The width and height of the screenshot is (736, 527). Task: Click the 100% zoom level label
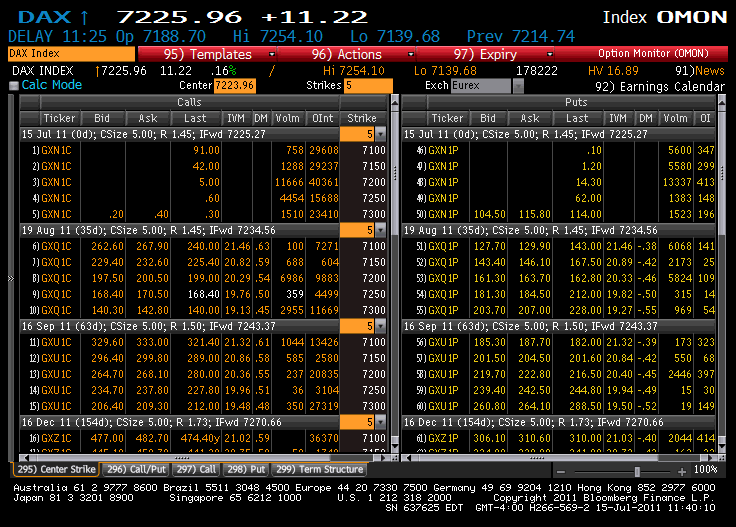(x=705, y=469)
